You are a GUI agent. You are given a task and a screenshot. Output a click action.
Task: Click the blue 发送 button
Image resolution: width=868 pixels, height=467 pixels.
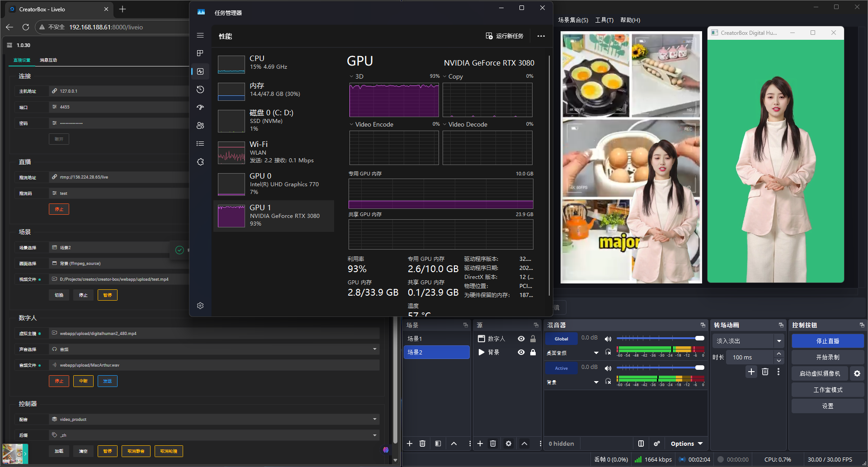(x=107, y=381)
